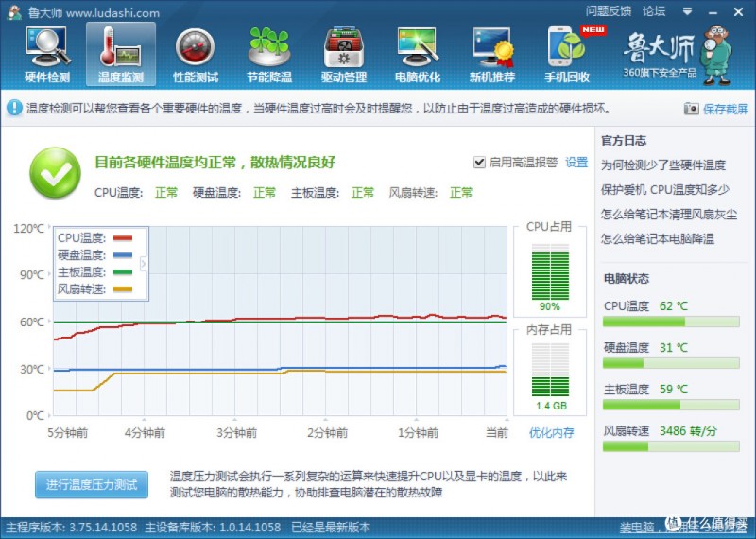This screenshot has width=756, height=539.
Task: Click the camera icon beside 保存截屏
Action: (691, 109)
